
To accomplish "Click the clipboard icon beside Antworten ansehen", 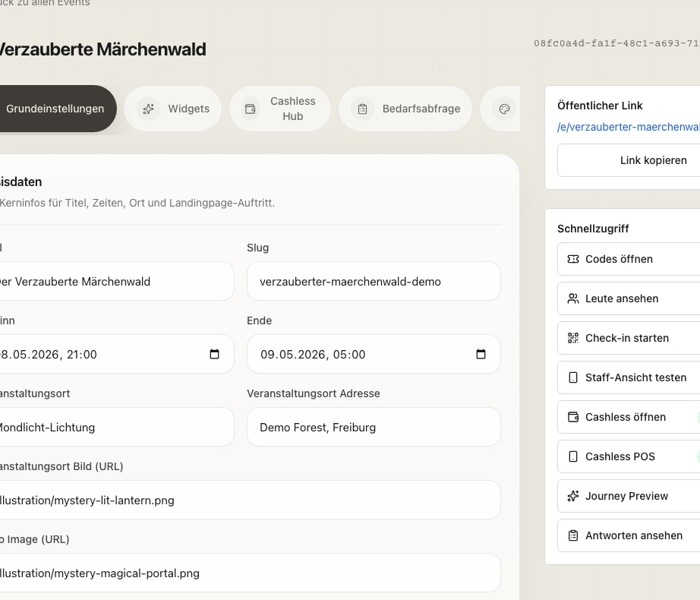I will (573, 535).
